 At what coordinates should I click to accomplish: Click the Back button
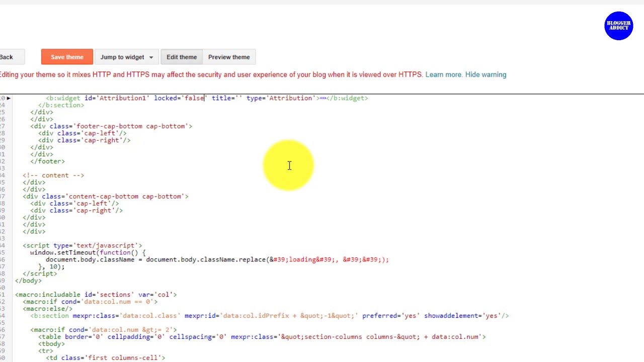pos(7,57)
